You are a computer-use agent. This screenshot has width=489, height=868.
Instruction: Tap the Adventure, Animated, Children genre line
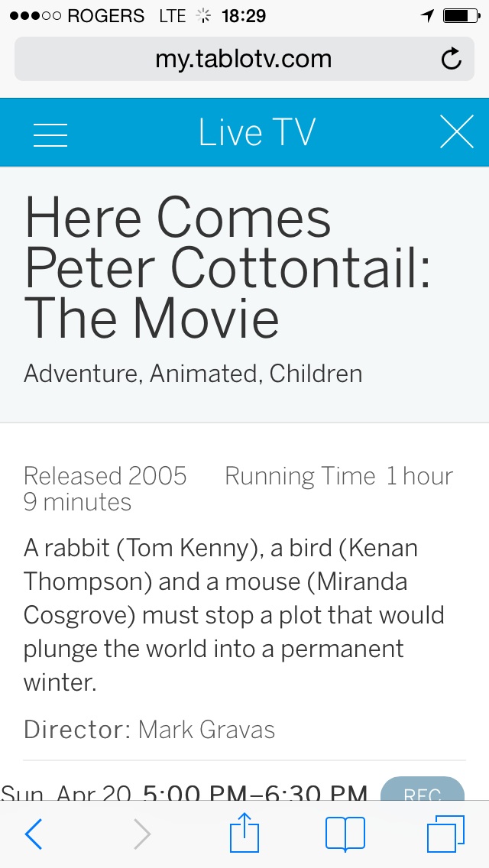(x=193, y=374)
